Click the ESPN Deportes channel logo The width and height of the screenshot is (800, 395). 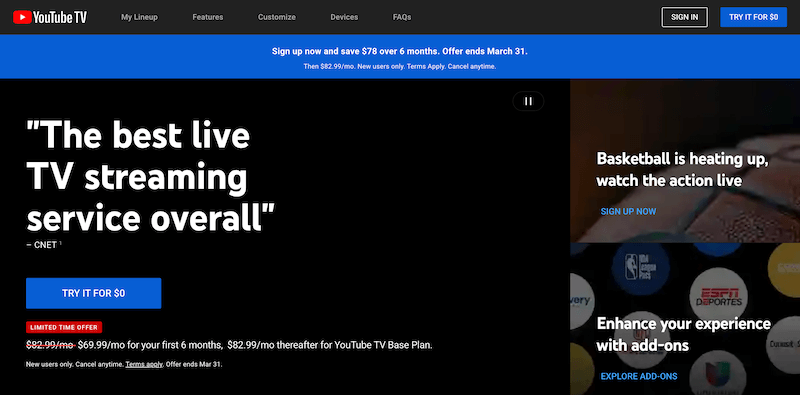(718, 298)
